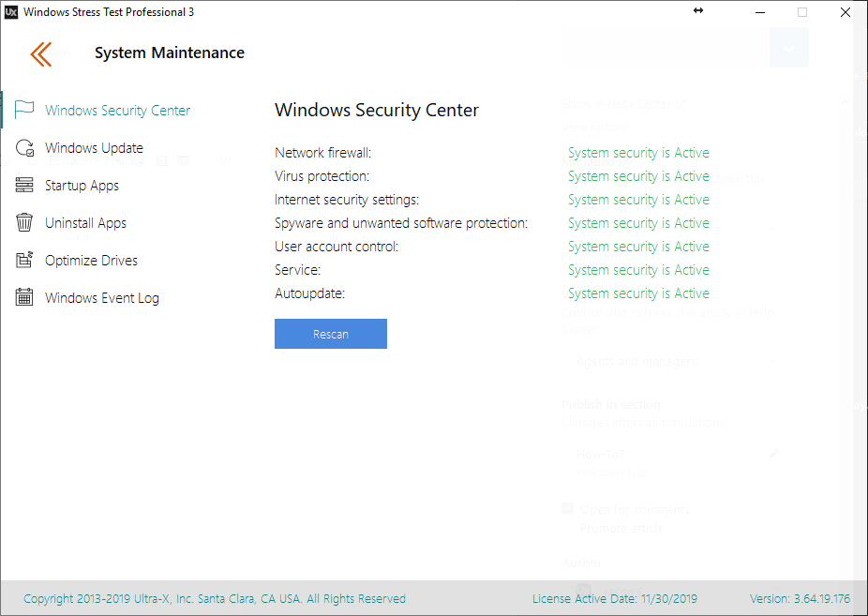
Task: Go to the 'Uninstall Apps' text entry
Action: 85,223
